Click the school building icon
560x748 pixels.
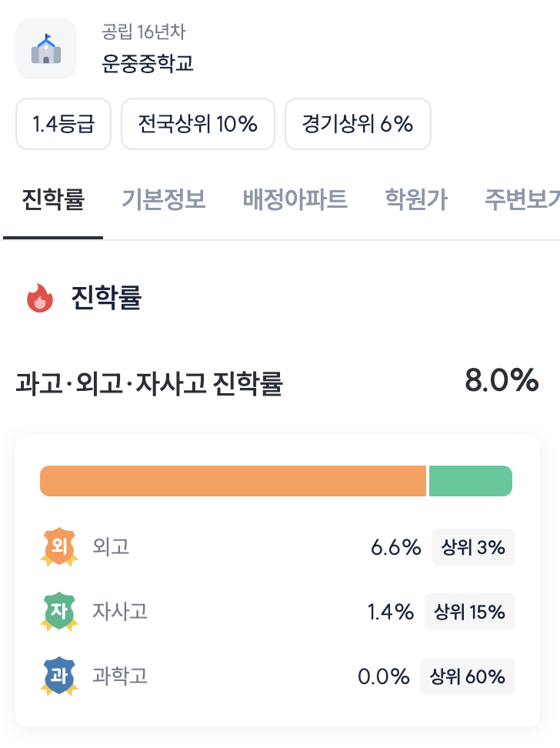(x=46, y=48)
